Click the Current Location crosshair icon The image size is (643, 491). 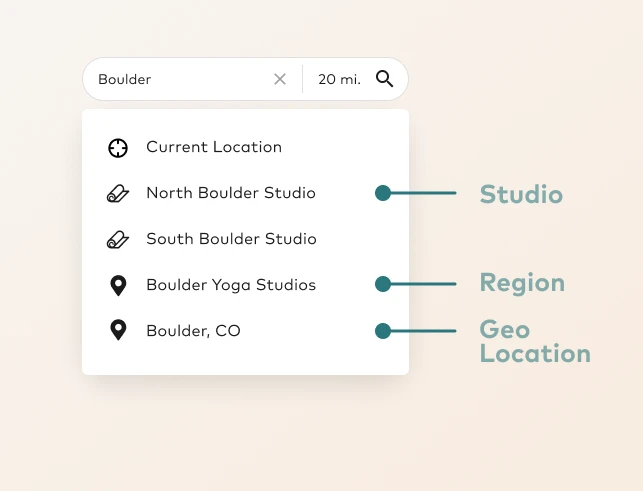tap(118, 148)
